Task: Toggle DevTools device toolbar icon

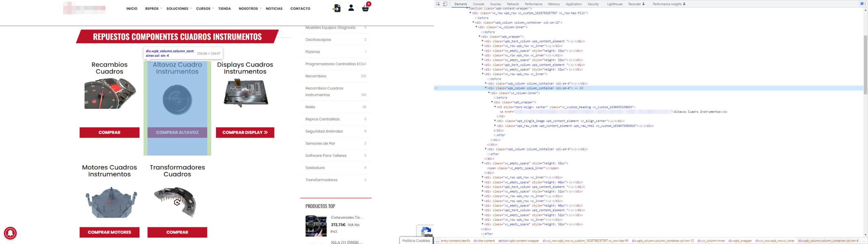Action: pos(445,4)
